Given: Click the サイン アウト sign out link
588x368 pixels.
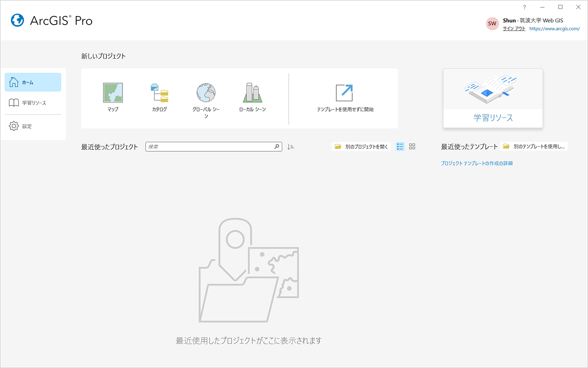Looking at the screenshot, I should (x=514, y=29).
